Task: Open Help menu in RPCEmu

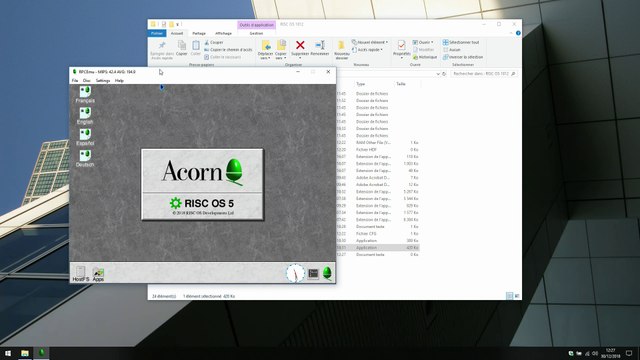Action: point(119,81)
